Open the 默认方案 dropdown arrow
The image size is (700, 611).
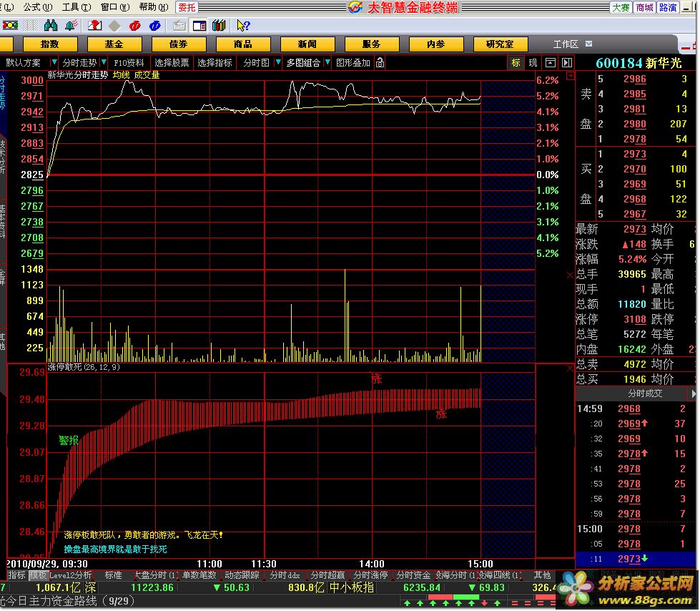54,62
